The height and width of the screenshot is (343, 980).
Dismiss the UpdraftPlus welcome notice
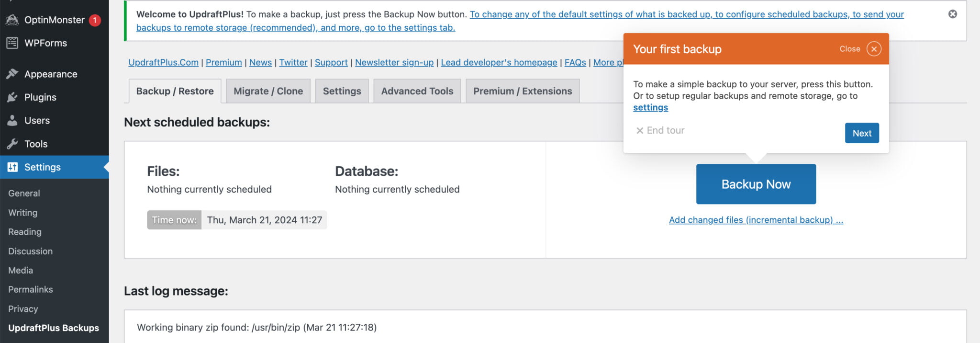point(952,14)
